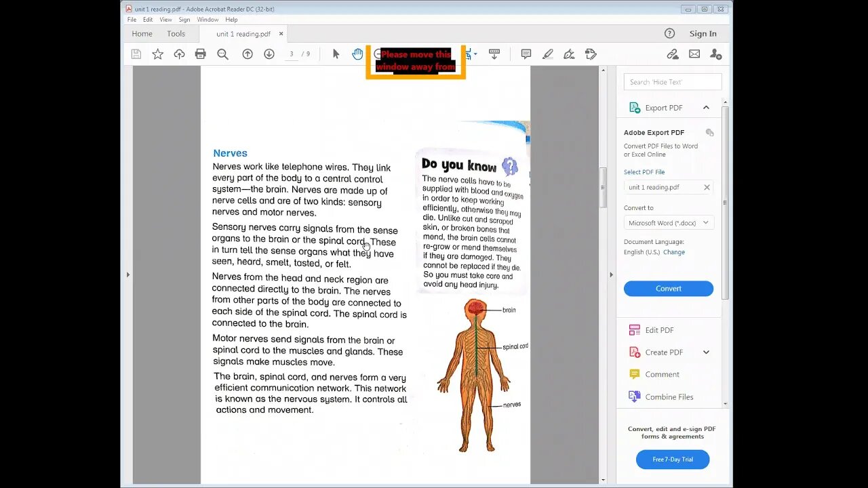Click the document vertical scrollbar thumb

tap(603, 187)
